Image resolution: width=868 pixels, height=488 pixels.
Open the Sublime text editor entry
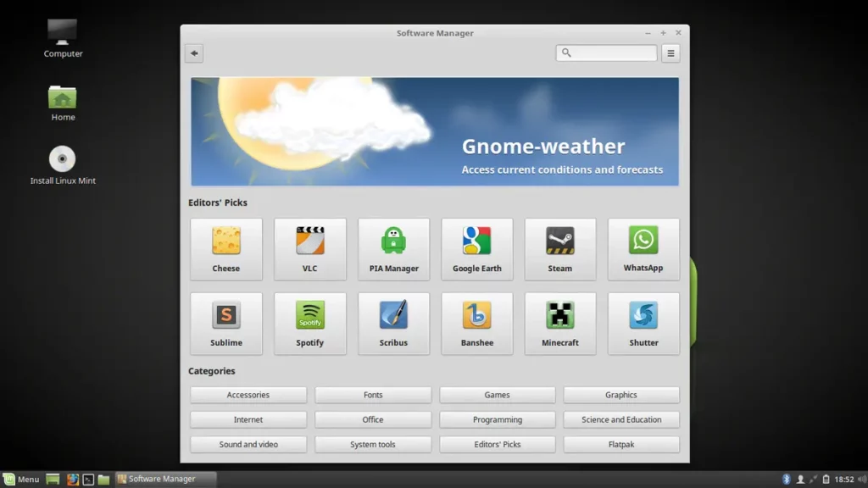[225, 323]
